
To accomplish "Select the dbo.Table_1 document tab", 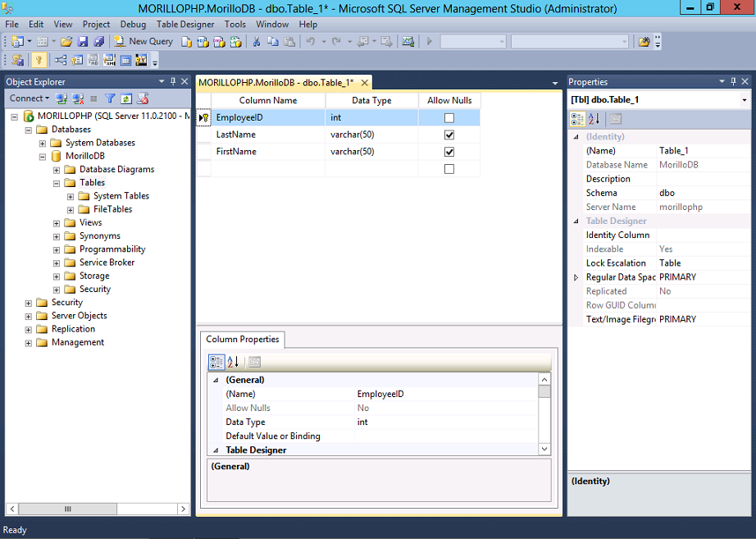I will point(279,82).
